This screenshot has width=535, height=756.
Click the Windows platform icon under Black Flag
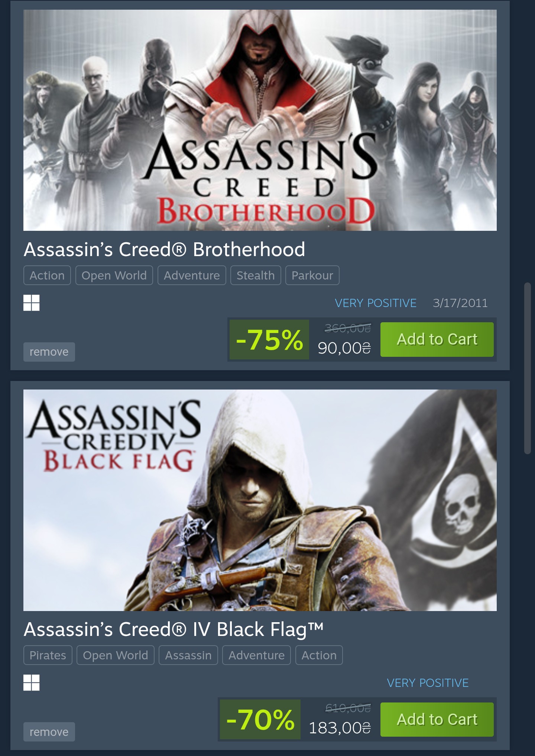31,682
